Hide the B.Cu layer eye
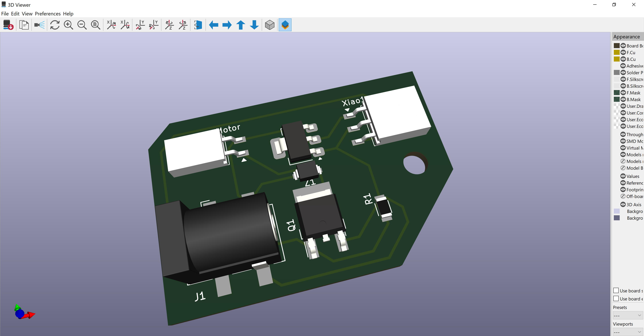Screen dimensions: 644x336 coord(623,59)
